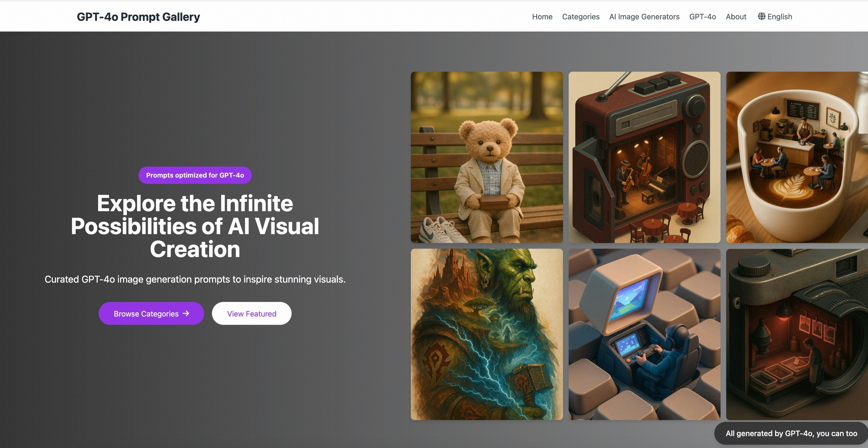
Task: Visit the About page
Action: click(x=736, y=17)
